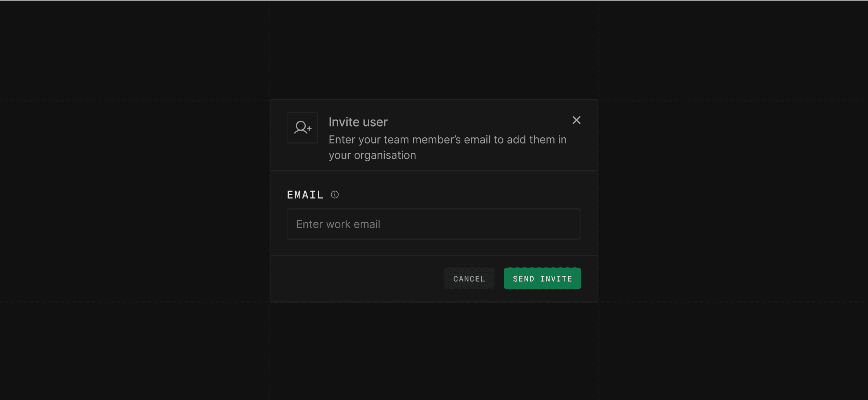Open the EMAIL help information icon
This screenshot has width=868, height=400.
335,195
